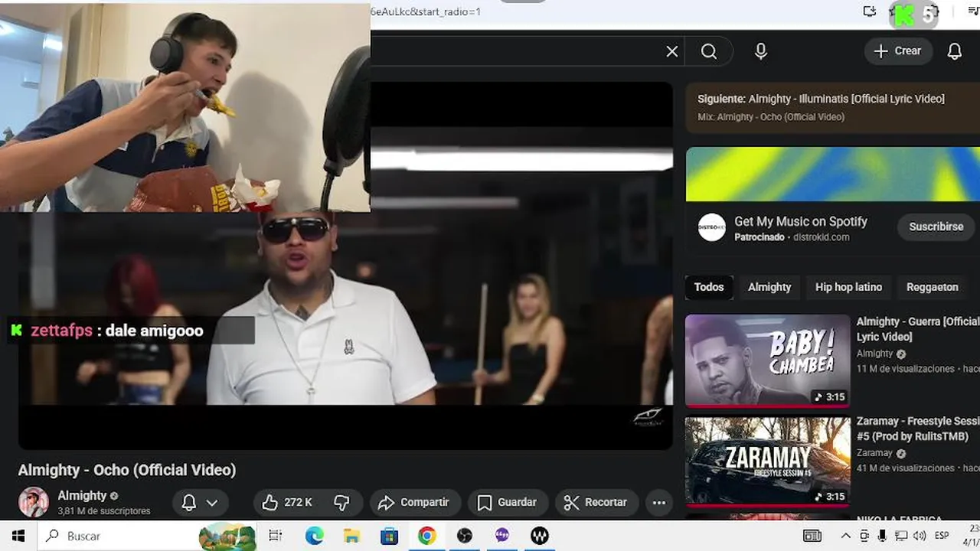Select the Reggaeton filter chip
980x551 pixels.
pos(932,287)
